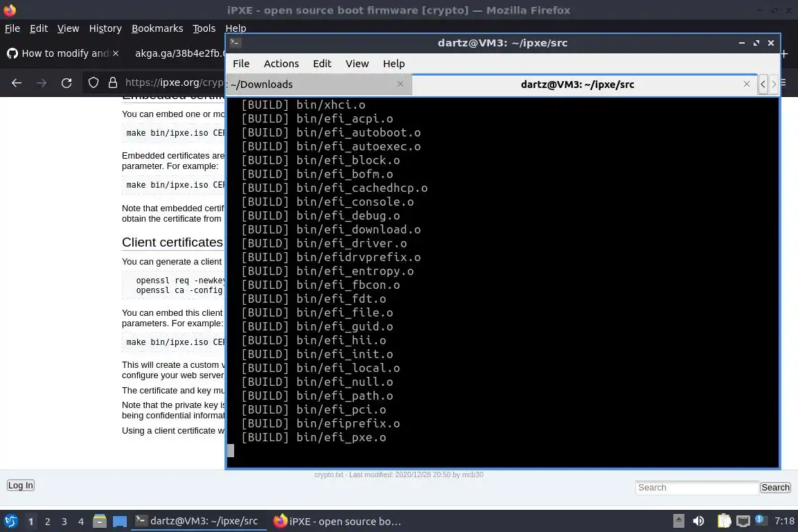The width and height of the screenshot is (798, 532).
Task: Open the volume control tray icon
Action: tap(698, 521)
